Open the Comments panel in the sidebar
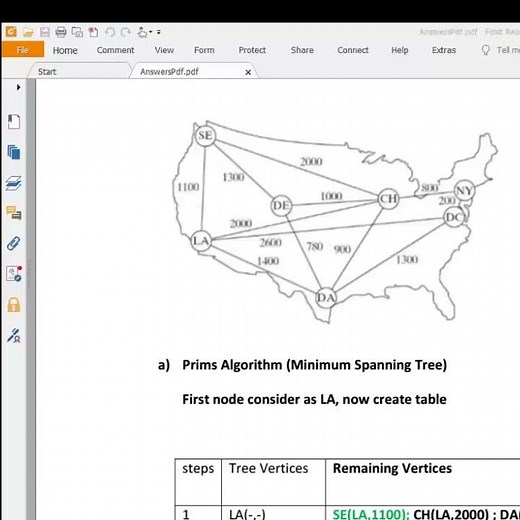 pos(14,213)
